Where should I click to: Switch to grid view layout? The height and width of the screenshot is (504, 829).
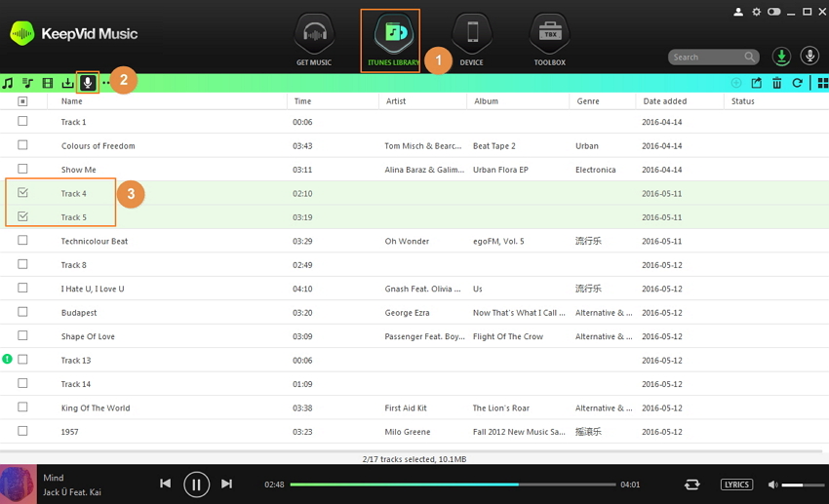coord(822,83)
